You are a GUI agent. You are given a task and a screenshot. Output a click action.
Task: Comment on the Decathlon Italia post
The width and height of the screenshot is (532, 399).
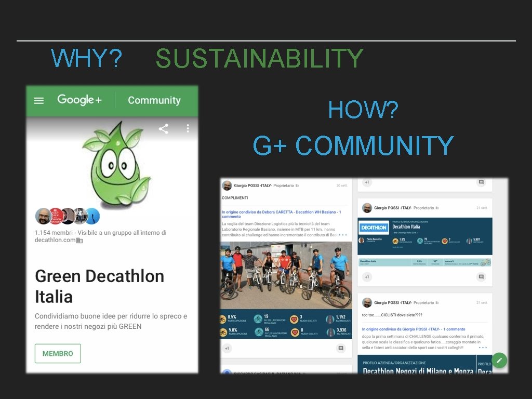481,277
